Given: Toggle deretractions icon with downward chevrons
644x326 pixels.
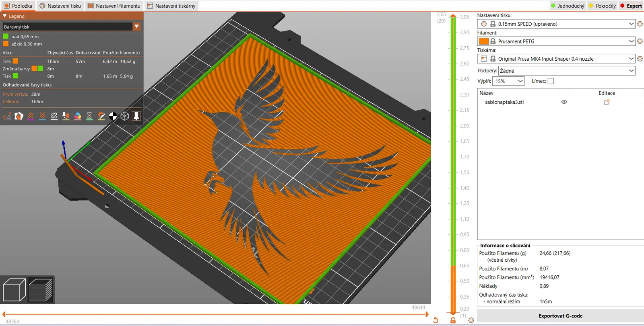Looking at the screenshot, I should [42, 116].
